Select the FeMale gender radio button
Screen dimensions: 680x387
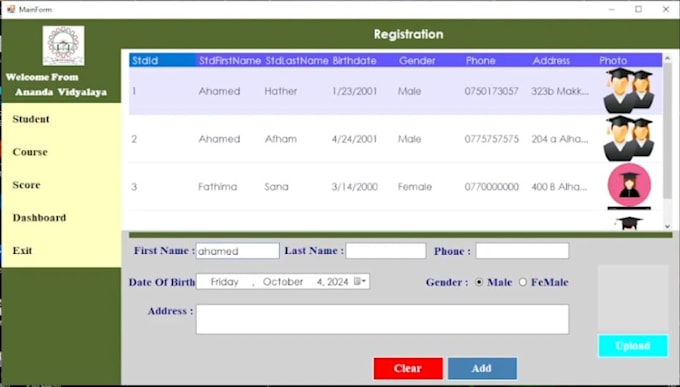point(523,282)
